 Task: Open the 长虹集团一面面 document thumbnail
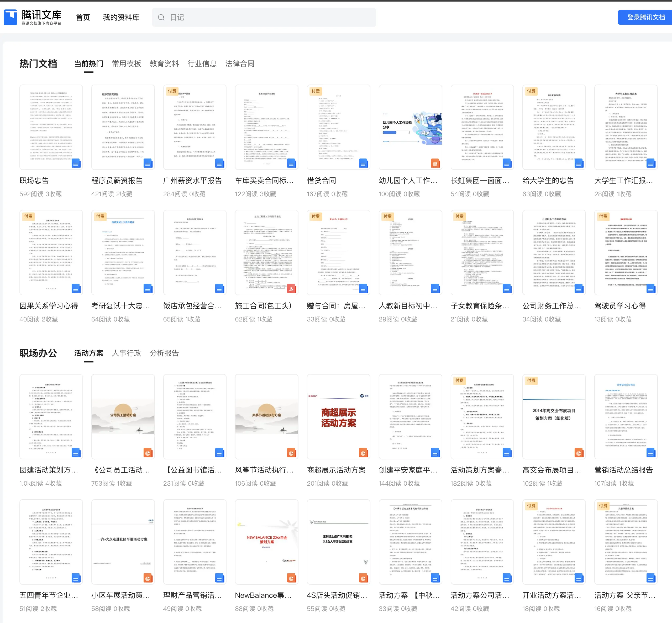point(482,127)
